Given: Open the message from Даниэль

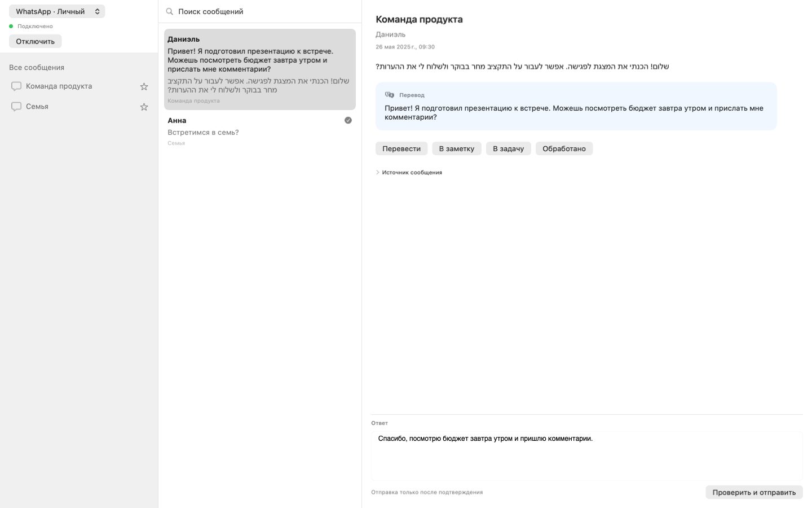Looking at the screenshot, I should point(260,69).
